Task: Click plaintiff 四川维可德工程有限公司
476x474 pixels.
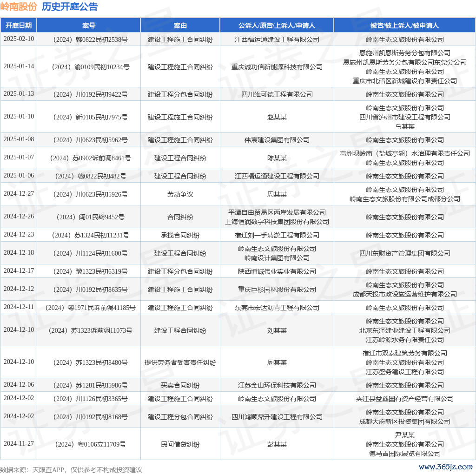Action: coord(277,94)
